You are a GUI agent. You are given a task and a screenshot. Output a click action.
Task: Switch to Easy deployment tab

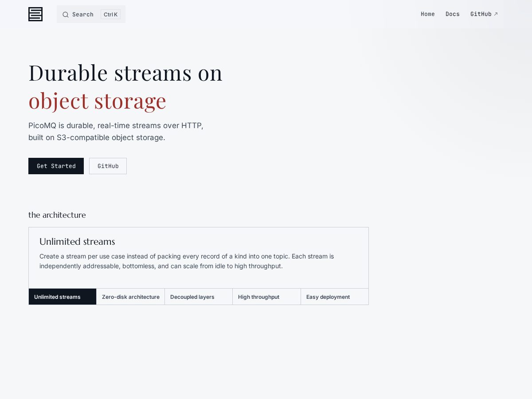(335, 297)
